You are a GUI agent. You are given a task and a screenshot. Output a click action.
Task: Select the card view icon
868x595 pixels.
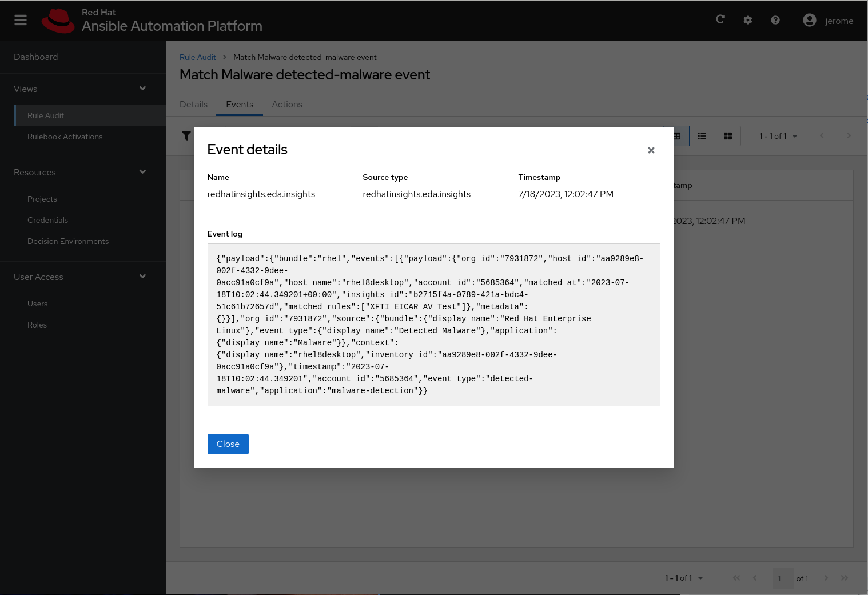pos(727,136)
